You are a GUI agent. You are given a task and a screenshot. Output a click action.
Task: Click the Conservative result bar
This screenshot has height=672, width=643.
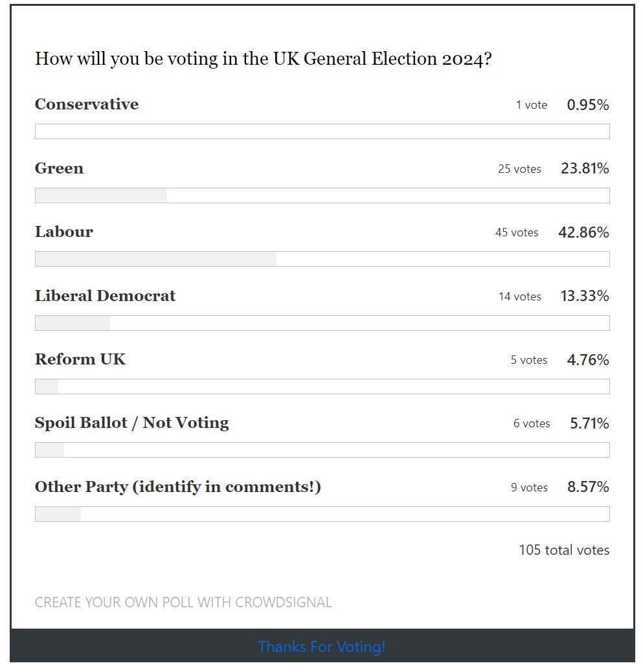coord(322,131)
